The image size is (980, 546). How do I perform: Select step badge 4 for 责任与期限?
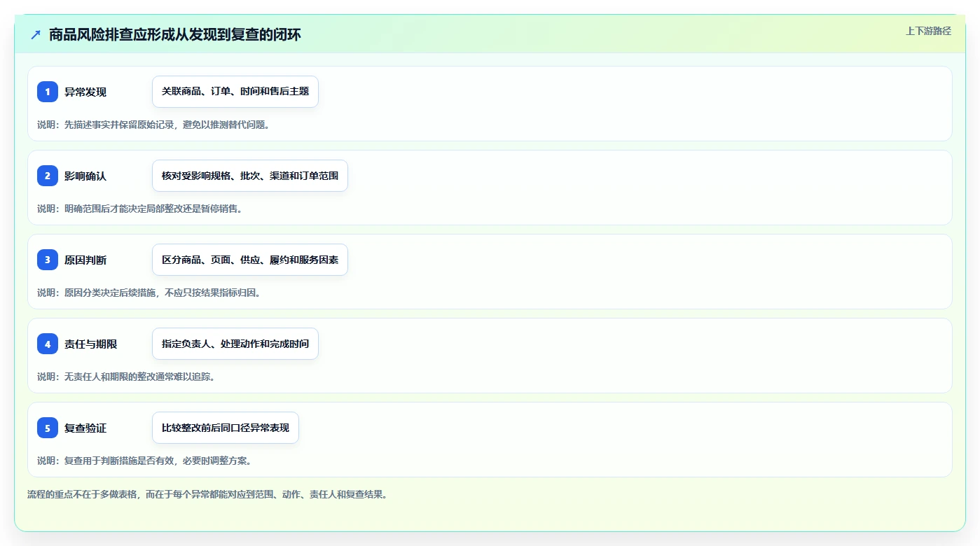pos(48,344)
